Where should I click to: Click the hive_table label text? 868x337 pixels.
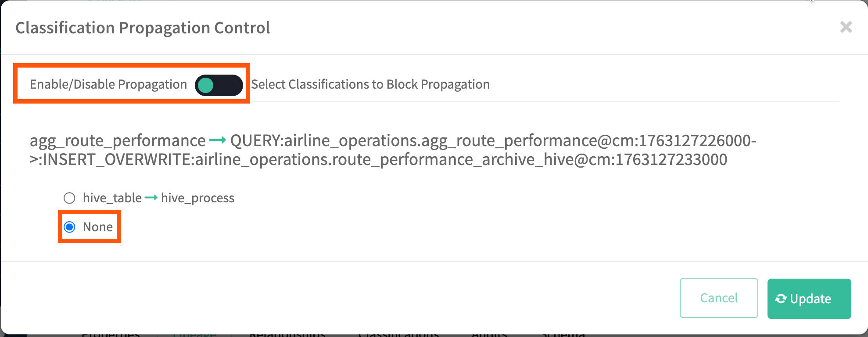coord(112,198)
